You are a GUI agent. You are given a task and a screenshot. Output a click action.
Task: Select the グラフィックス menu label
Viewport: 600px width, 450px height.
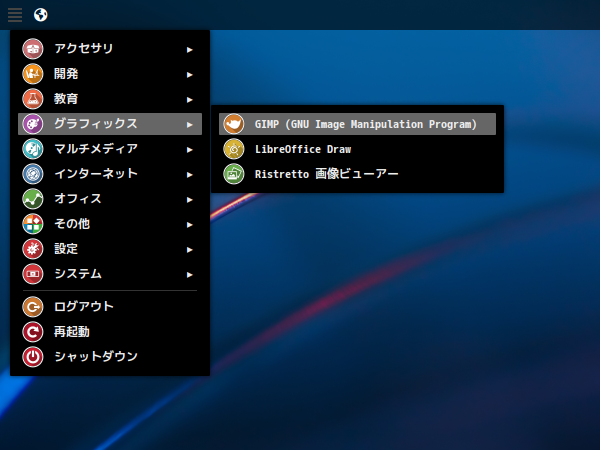point(96,124)
